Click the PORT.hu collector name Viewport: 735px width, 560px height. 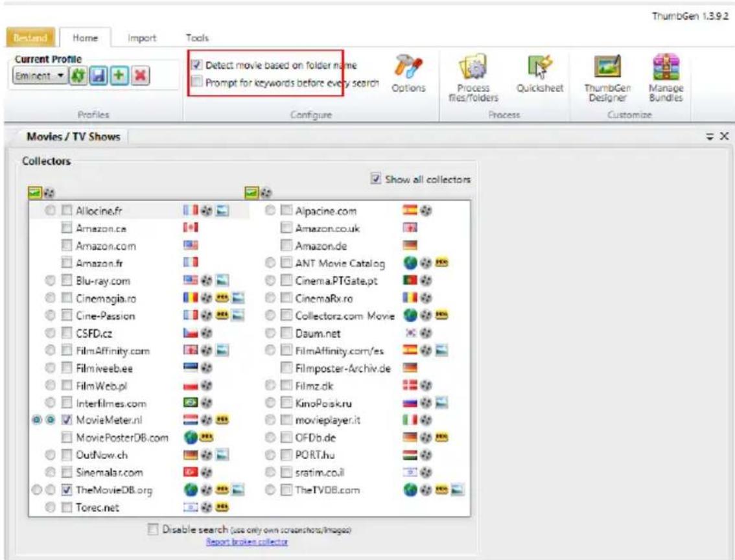tap(314, 455)
